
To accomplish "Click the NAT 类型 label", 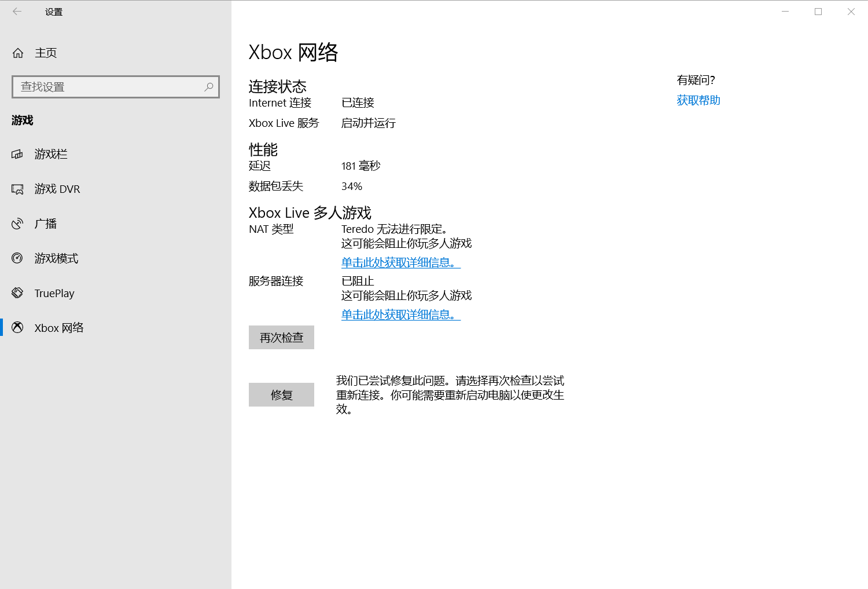I will [271, 229].
